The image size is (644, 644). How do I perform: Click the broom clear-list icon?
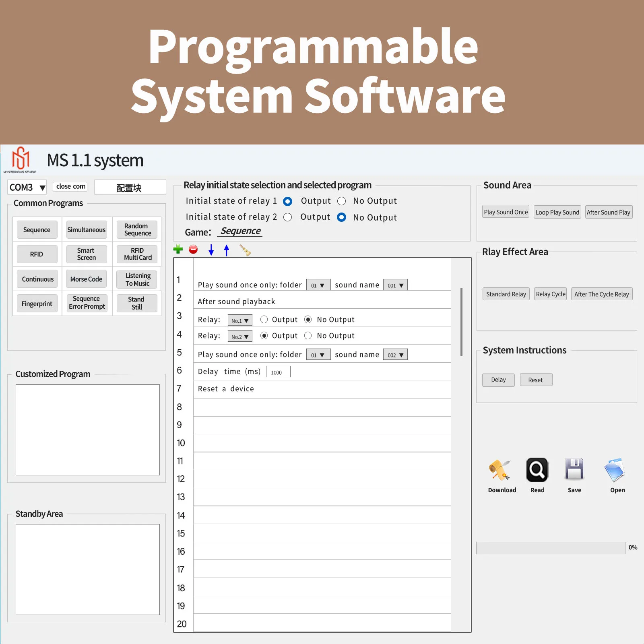(x=245, y=250)
